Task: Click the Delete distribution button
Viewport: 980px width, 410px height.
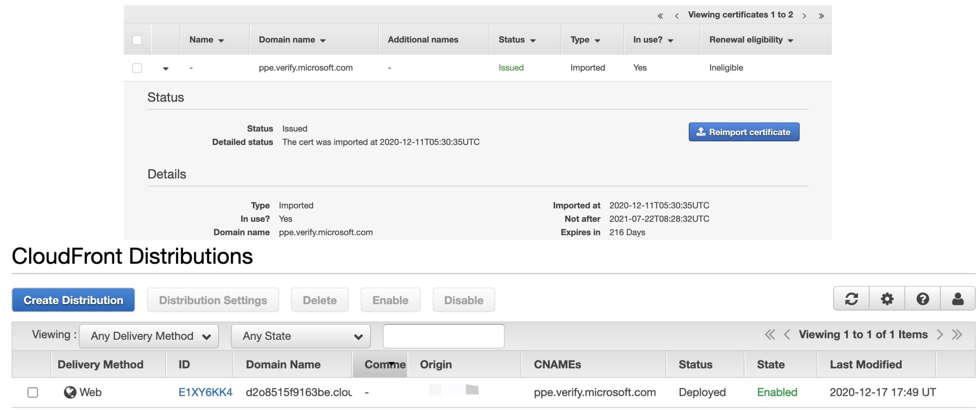Action: tap(319, 300)
